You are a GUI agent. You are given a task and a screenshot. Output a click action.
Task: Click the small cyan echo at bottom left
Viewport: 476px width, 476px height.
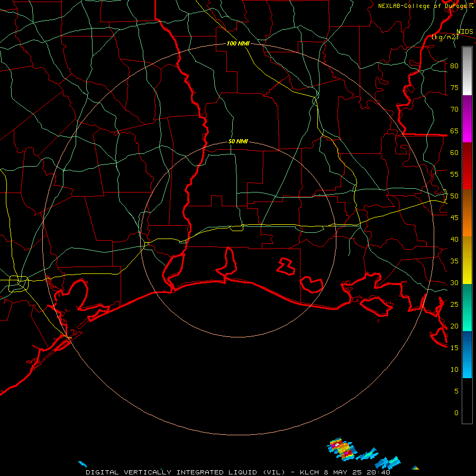83,464
